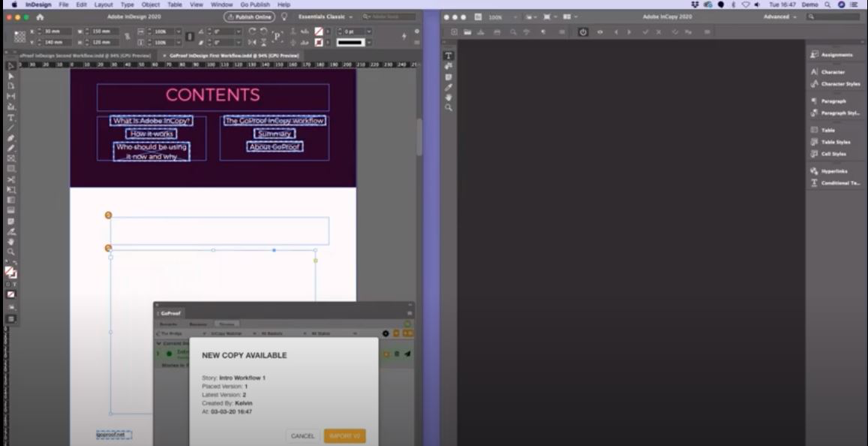Toggle the eye preview icon in InCopy toolbar
This screenshot has width=868, height=446.
[x=600, y=32]
